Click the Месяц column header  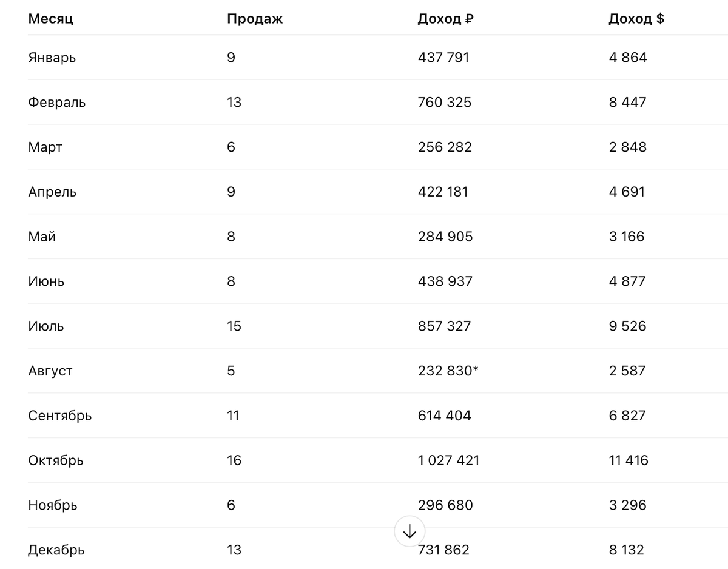(x=50, y=19)
